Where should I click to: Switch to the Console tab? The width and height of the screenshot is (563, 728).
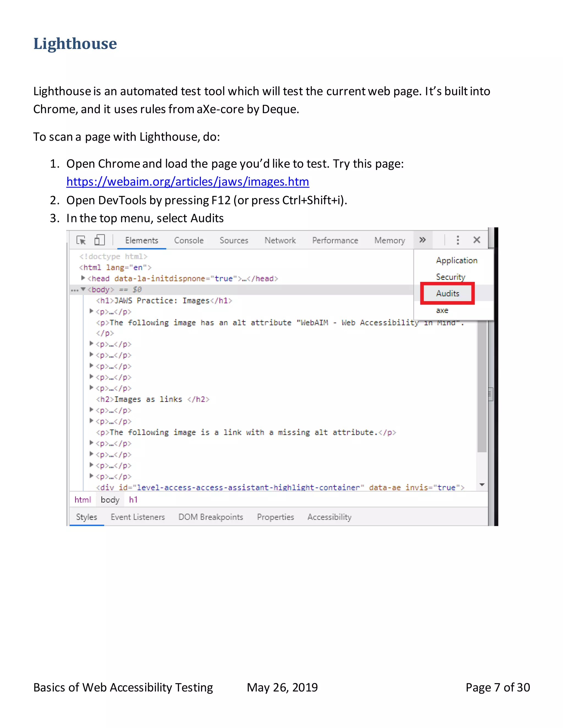[x=189, y=240]
